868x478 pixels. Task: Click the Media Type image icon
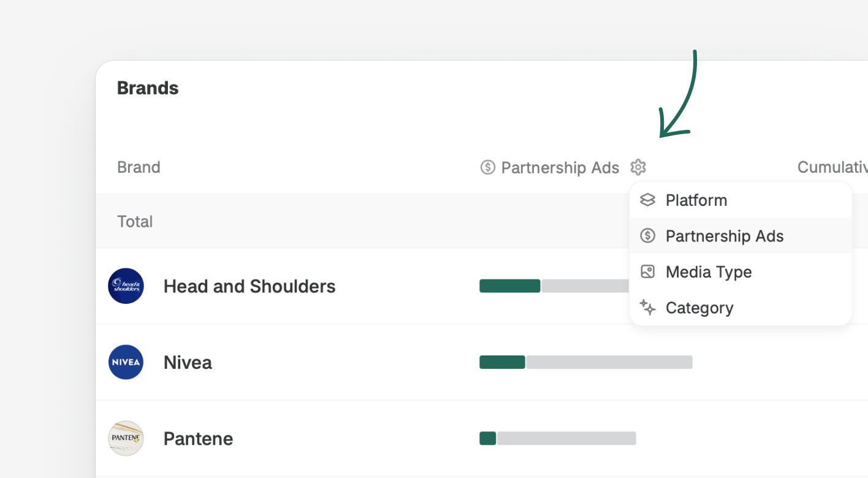click(647, 271)
